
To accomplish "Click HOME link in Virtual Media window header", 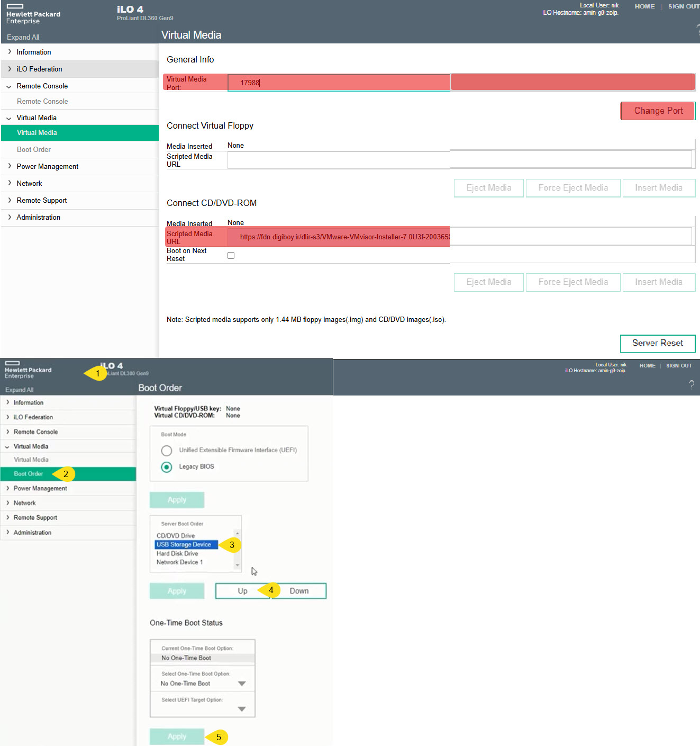I will pos(644,6).
